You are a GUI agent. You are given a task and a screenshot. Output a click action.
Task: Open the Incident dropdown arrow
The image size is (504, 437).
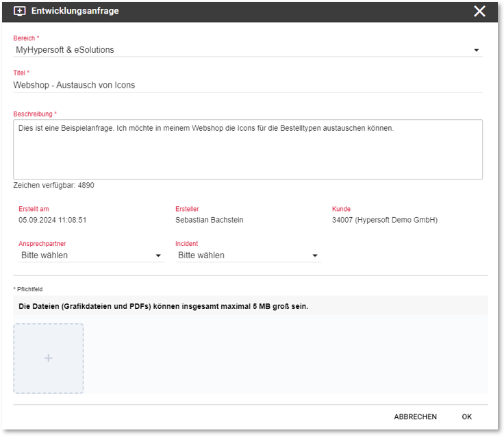[x=315, y=255]
